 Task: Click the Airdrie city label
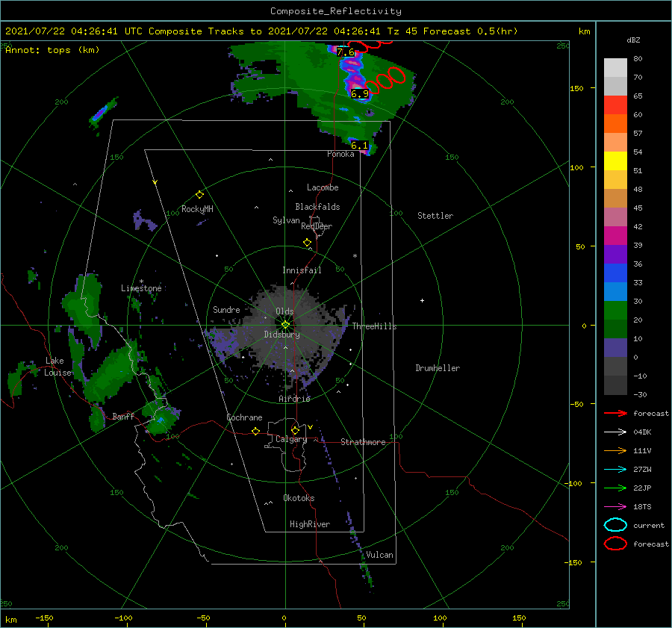(294, 399)
